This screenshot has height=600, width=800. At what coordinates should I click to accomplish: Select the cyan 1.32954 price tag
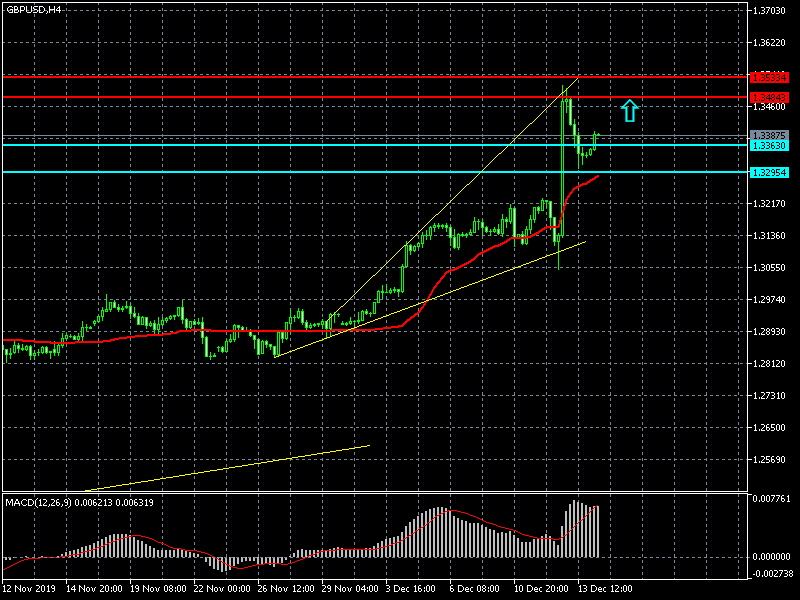click(769, 172)
